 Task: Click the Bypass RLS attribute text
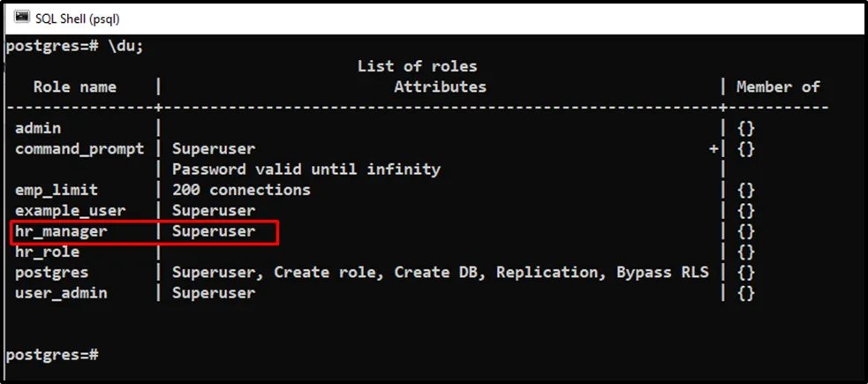click(x=662, y=272)
